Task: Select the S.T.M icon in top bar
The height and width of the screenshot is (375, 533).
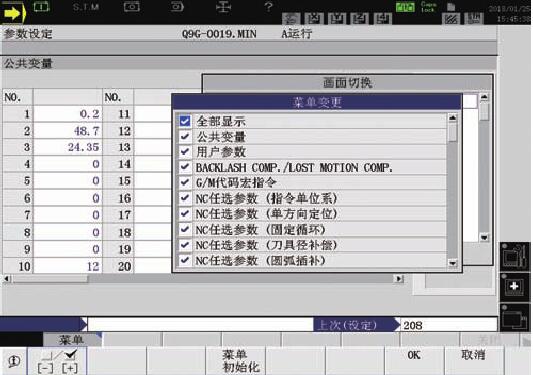Action: (86, 7)
